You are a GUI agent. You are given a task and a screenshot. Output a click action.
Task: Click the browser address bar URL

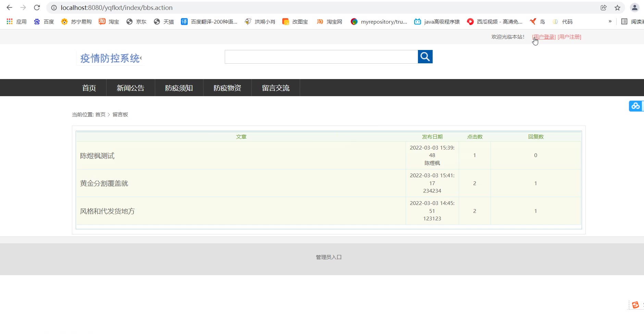[117, 8]
